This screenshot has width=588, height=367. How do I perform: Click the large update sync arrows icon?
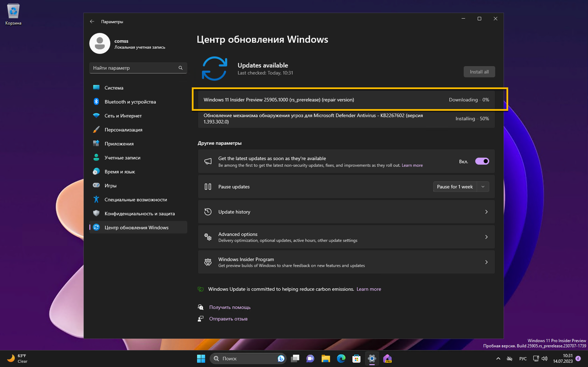point(214,69)
